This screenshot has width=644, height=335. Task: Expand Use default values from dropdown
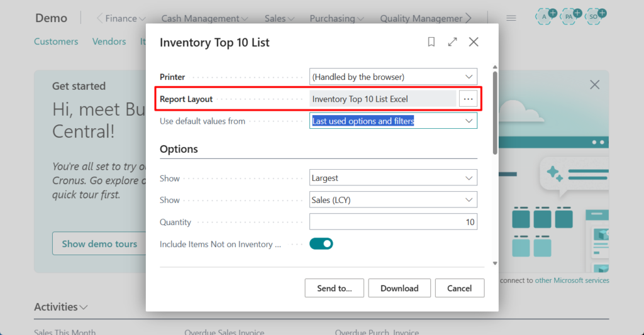[393, 121]
